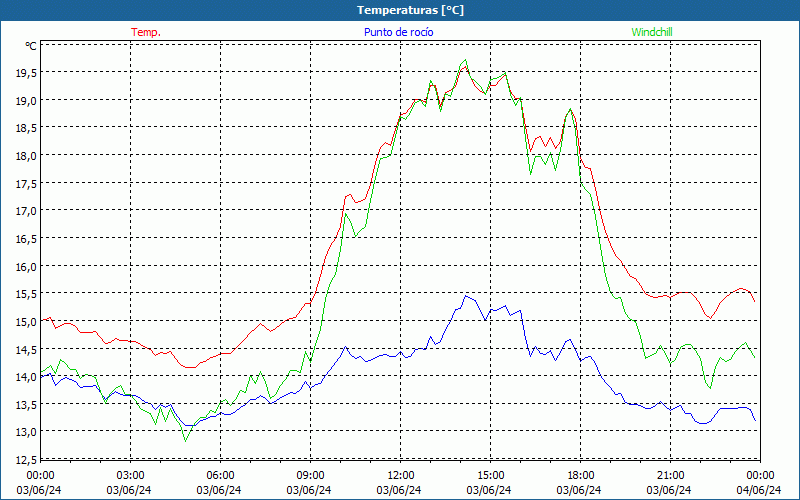The width and height of the screenshot is (800, 500).
Task: Click the green windchill peak near 14:00
Action: coord(465,60)
